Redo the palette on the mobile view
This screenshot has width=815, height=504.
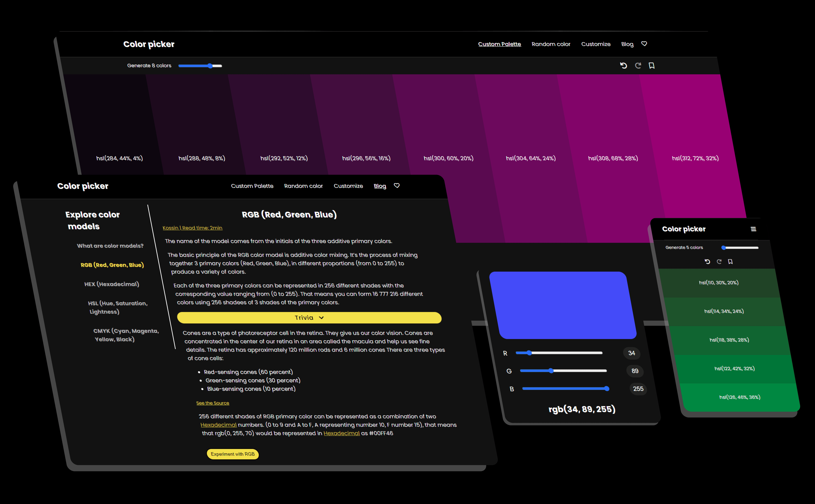tap(719, 261)
